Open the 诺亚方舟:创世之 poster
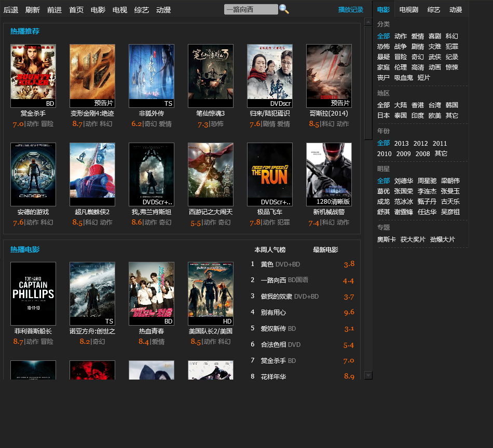Image resolution: width=493 pixels, height=448 pixels. [x=92, y=293]
